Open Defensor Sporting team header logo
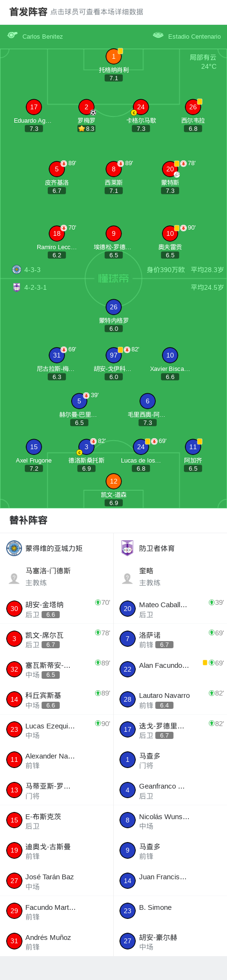 (x=128, y=548)
